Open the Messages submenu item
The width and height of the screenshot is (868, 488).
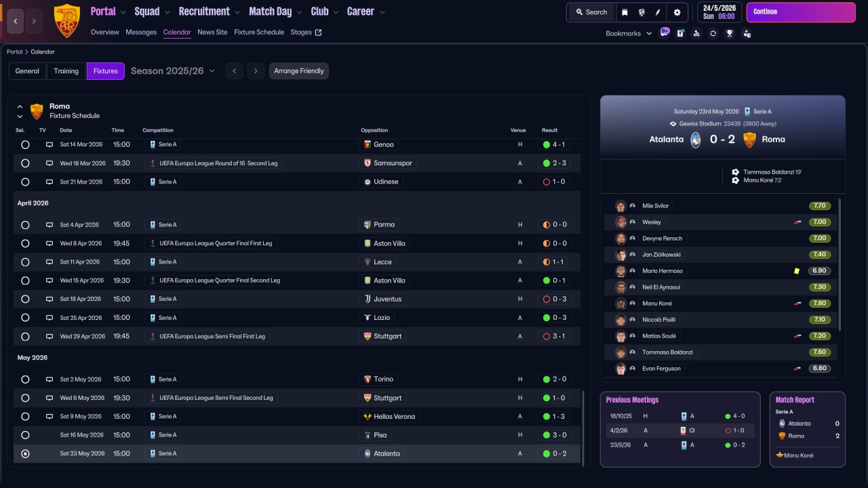tap(141, 32)
